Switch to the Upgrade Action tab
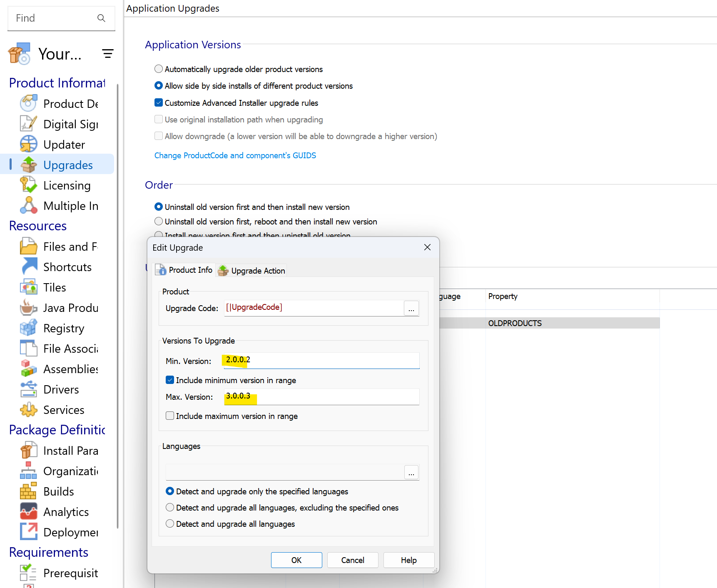 coord(252,271)
